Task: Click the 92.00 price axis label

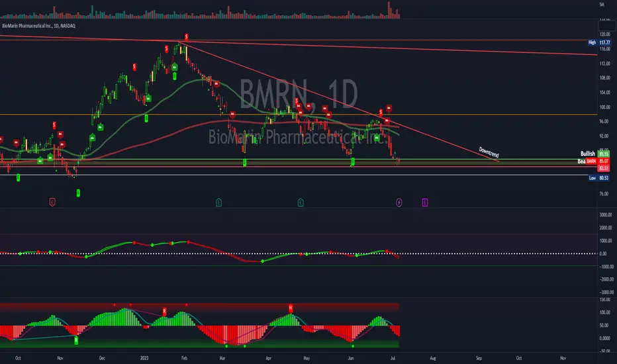Action: [604, 136]
